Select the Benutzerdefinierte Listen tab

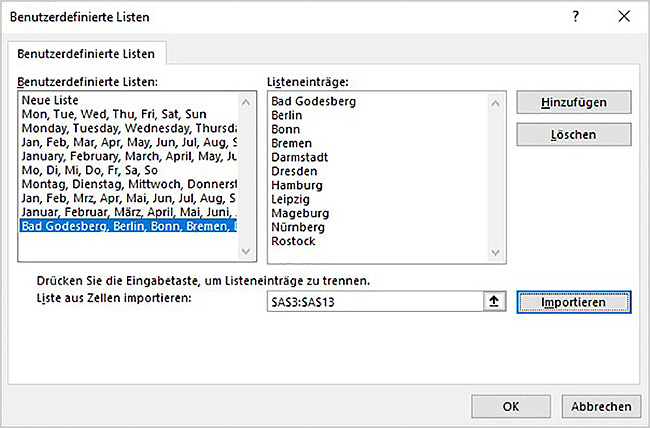(86, 54)
